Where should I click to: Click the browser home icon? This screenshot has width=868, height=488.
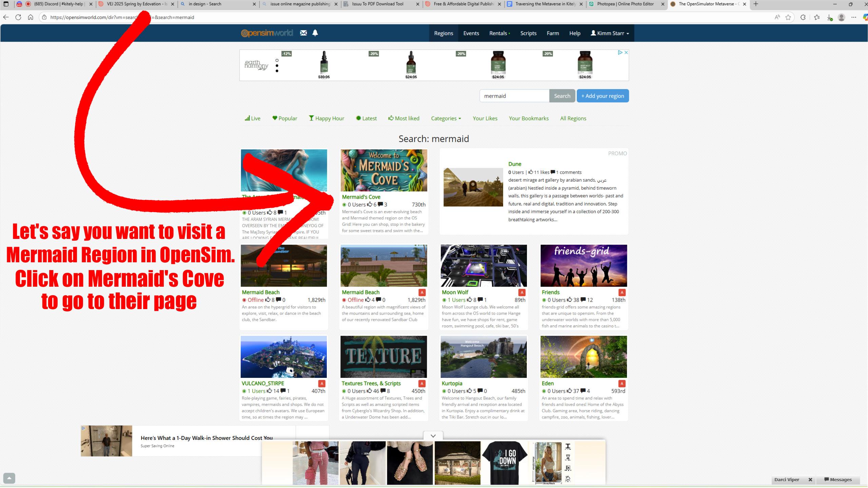[x=31, y=17]
